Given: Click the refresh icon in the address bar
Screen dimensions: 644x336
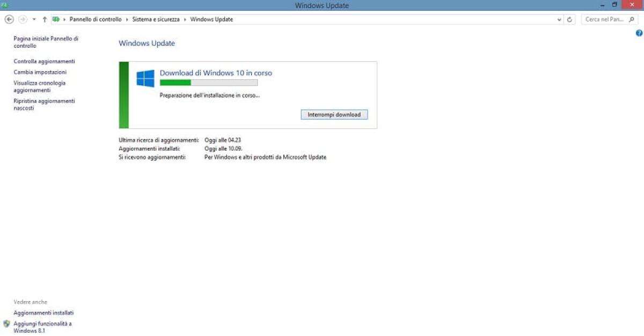Looking at the screenshot, I should [570, 19].
